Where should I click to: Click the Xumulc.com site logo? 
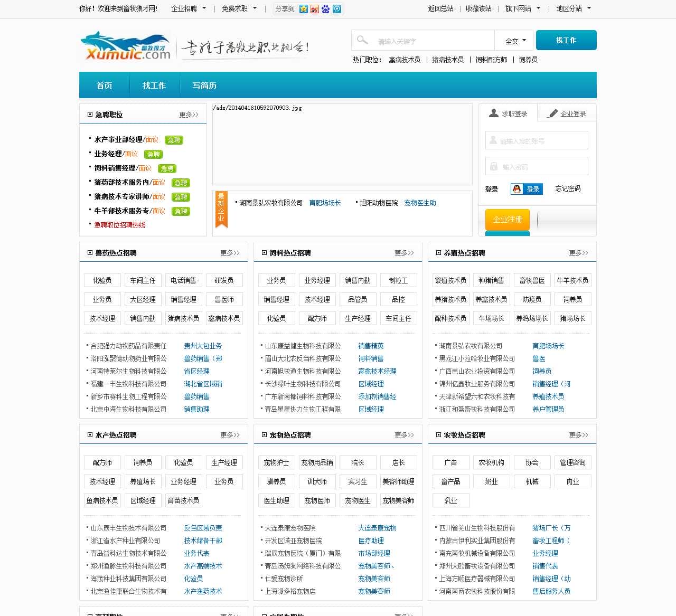[126, 46]
